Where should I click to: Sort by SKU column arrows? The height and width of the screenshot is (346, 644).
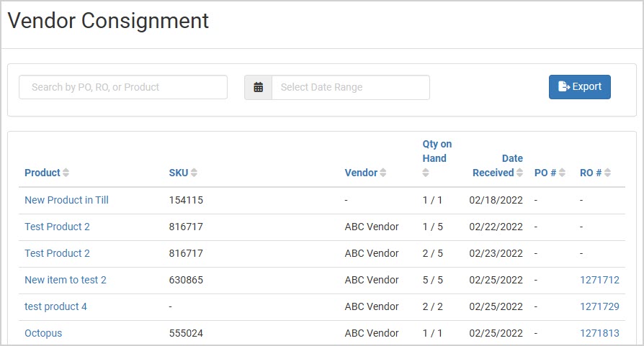(194, 173)
